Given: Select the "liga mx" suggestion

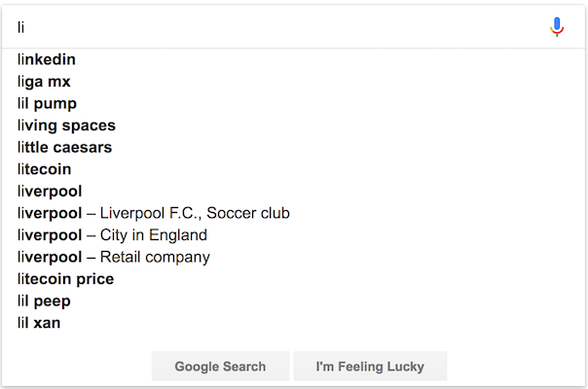Looking at the screenshot, I should [x=44, y=82].
